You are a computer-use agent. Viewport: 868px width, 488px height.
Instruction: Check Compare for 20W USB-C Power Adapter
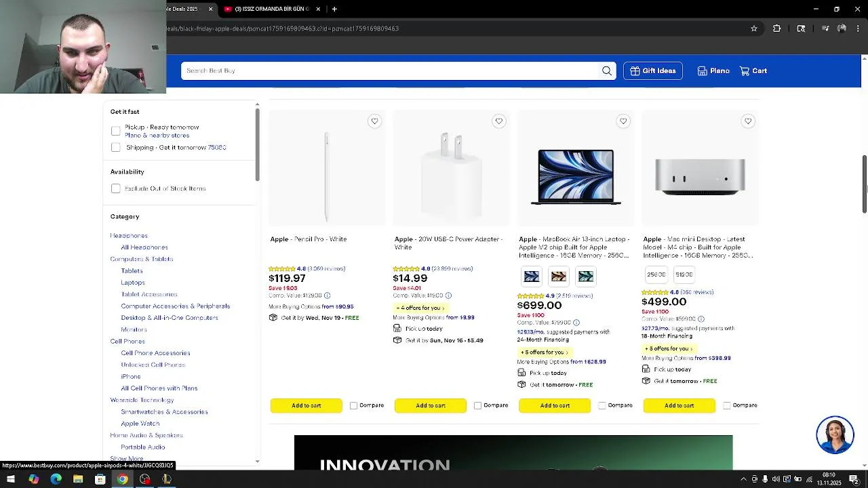tap(477, 405)
